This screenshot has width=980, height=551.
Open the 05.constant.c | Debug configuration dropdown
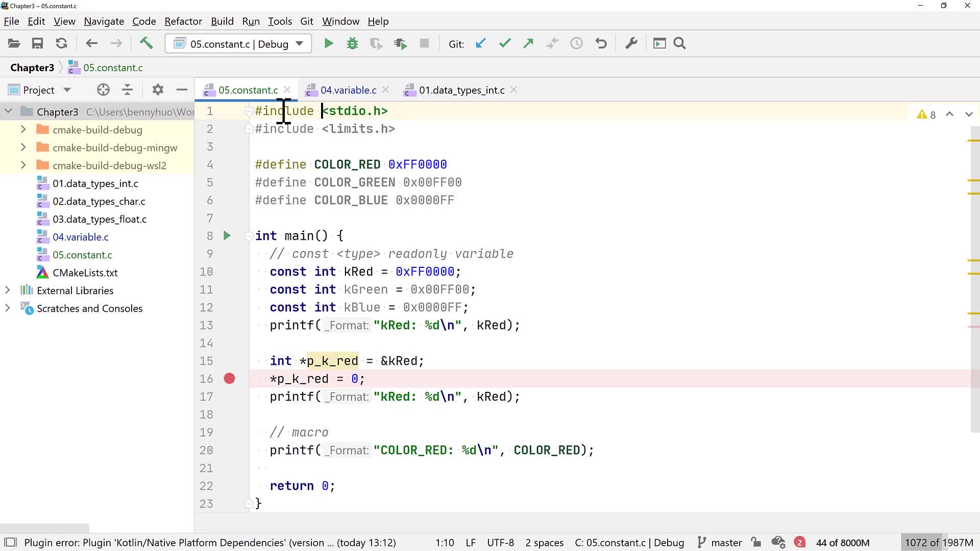tap(238, 44)
